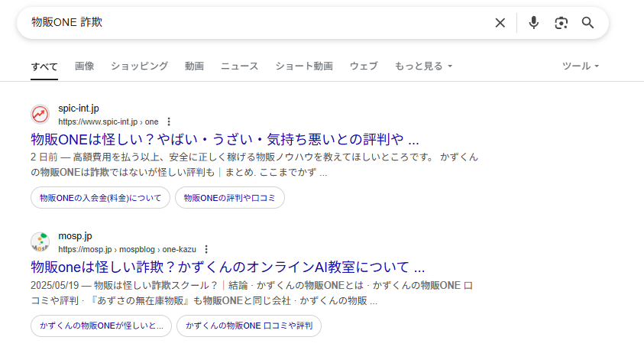The height and width of the screenshot is (350, 644).
Task: Switch to the 画像 tab
Action: click(x=84, y=66)
